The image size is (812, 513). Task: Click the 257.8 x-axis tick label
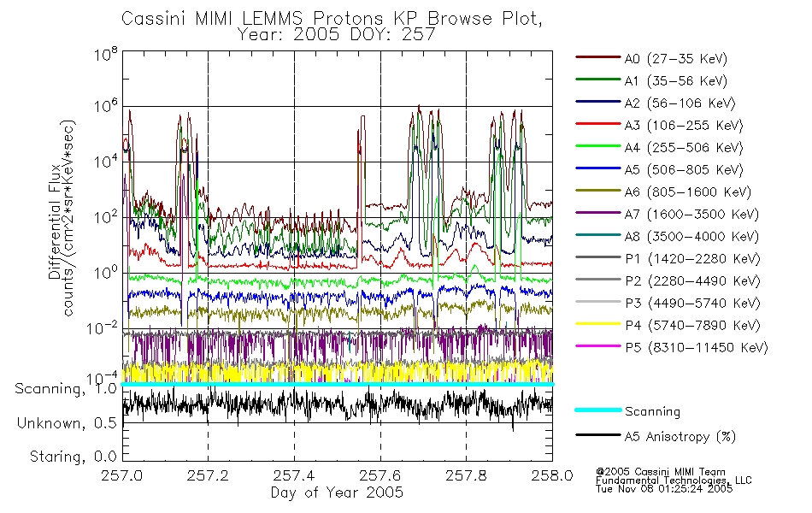466,475
